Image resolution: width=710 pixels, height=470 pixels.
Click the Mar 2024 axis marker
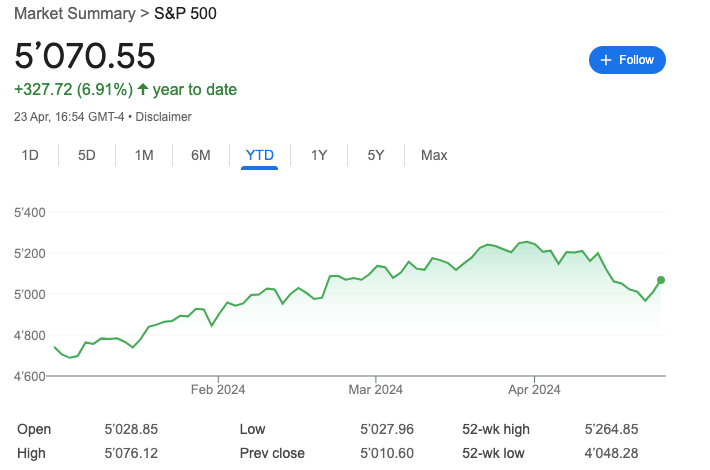point(375,389)
